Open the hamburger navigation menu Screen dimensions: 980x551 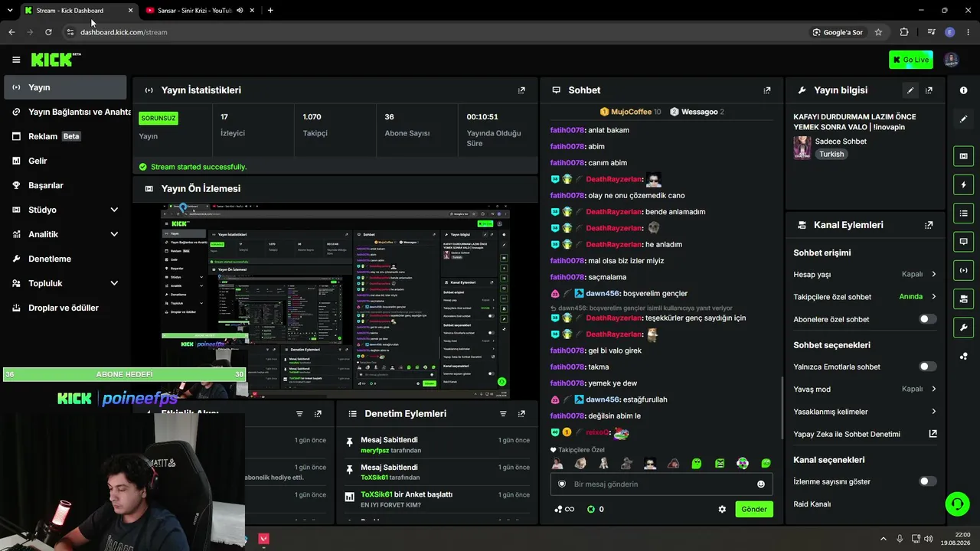click(16, 60)
